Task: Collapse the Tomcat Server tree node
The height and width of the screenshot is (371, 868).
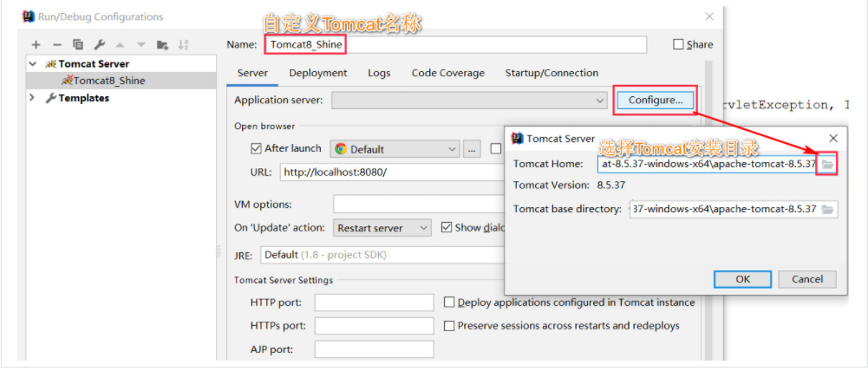Action: click(34, 63)
